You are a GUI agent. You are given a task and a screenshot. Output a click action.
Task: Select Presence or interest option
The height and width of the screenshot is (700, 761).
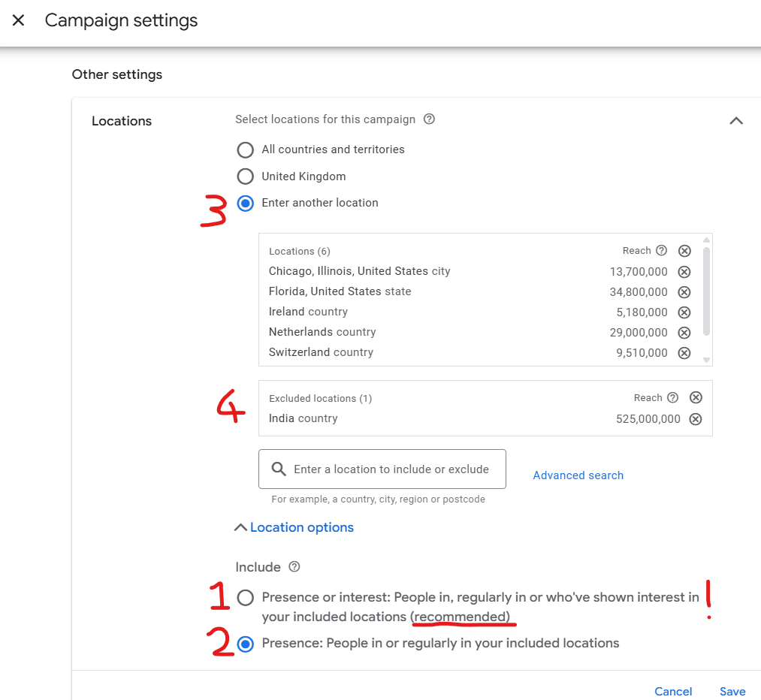(245, 598)
